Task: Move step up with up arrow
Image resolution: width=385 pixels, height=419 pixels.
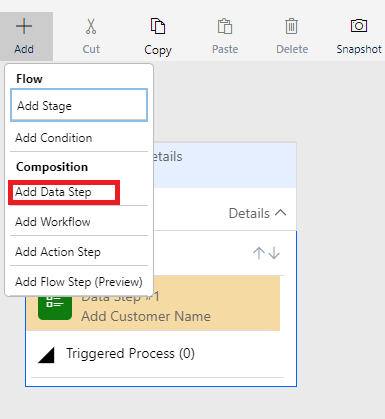Action: coord(259,253)
